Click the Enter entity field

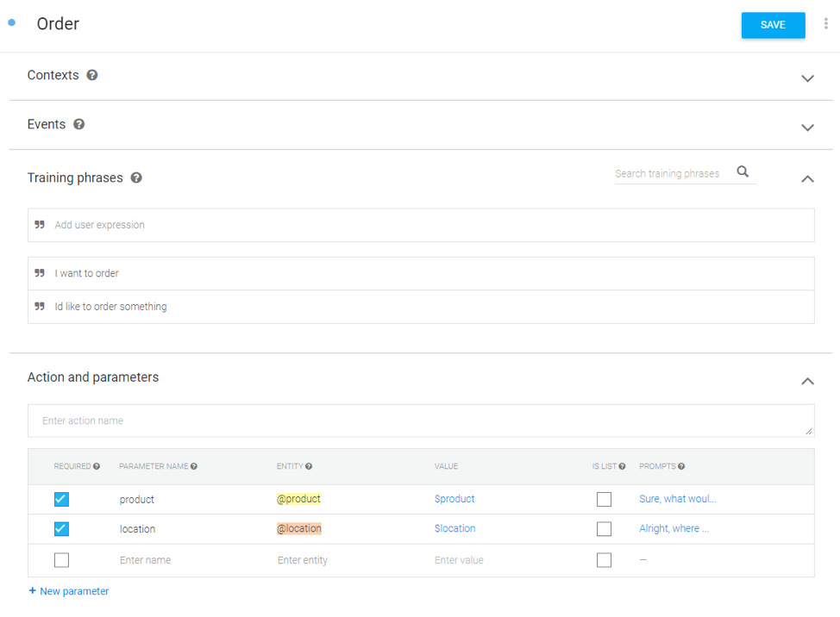(302, 560)
